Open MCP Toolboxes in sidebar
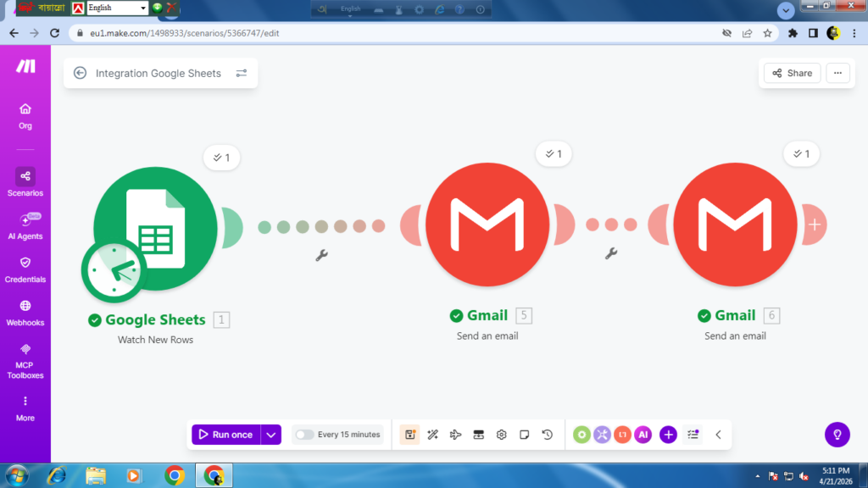Screen dimensions: 868x488 click(25, 361)
